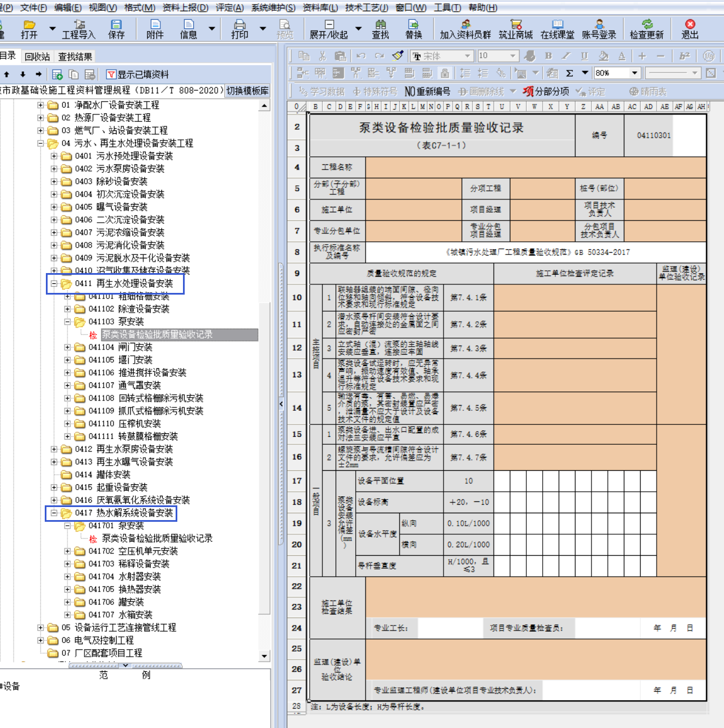Click the plus (+) icon in format toolbar
This screenshot has width=724, height=728.
click(x=642, y=56)
